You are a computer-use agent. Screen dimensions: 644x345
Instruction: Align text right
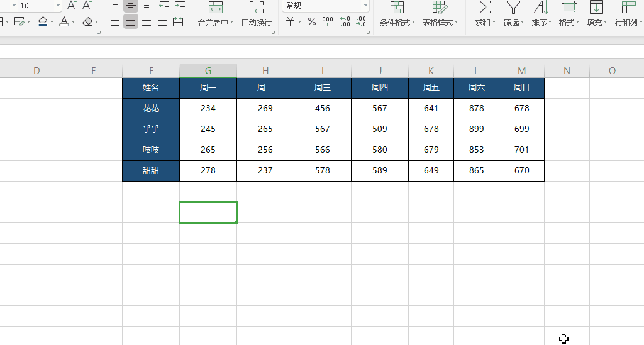(x=146, y=22)
